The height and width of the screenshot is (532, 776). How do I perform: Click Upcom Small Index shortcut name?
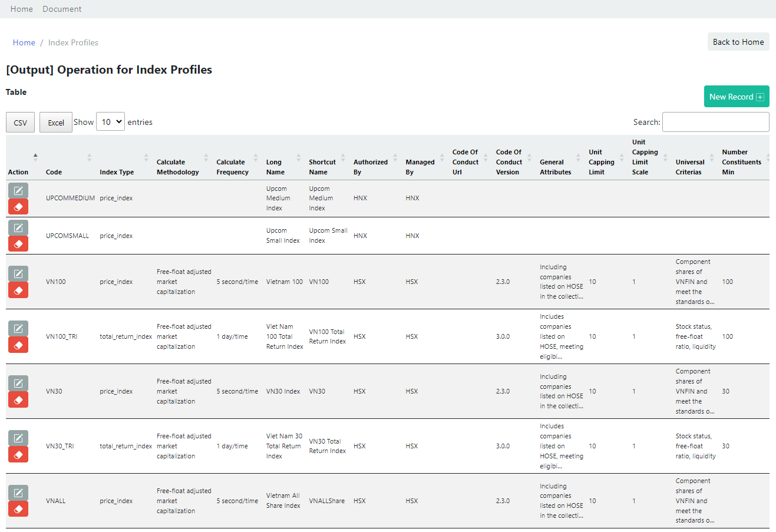click(328, 236)
